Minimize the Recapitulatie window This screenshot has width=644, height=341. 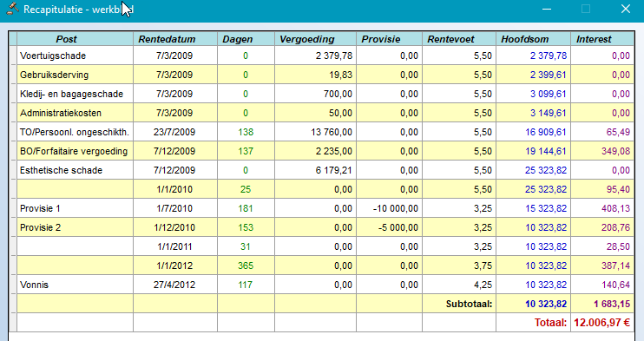click(x=547, y=9)
